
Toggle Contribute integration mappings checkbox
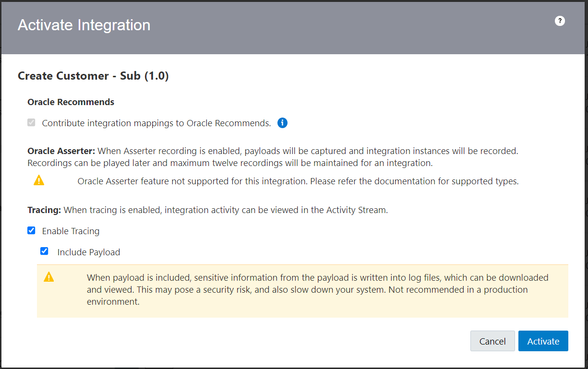point(31,122)
